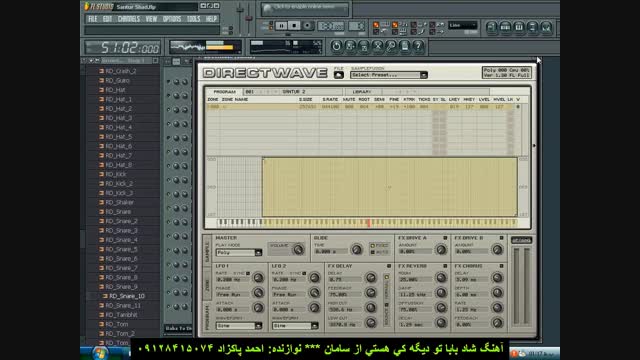Click the LFO 1 Rate knob

tap(258, 278)
